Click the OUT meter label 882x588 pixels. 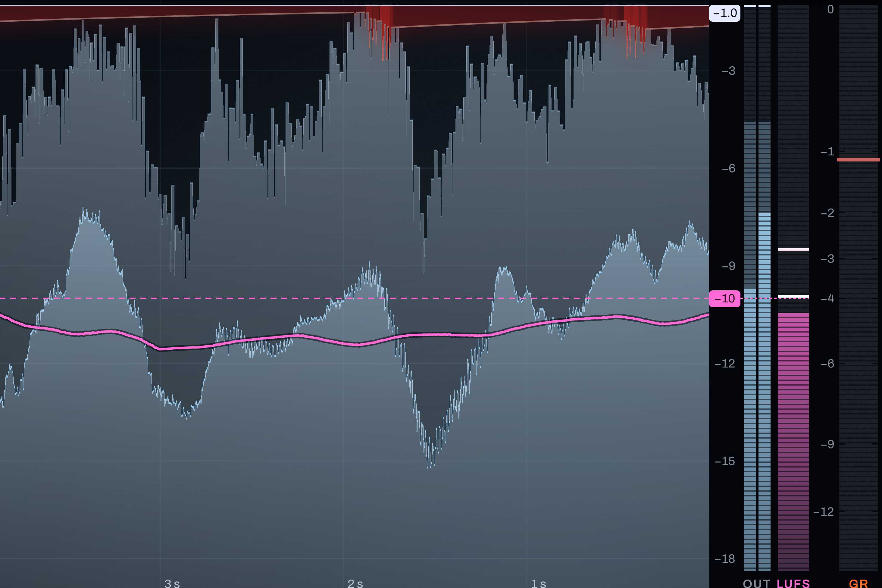756,583
